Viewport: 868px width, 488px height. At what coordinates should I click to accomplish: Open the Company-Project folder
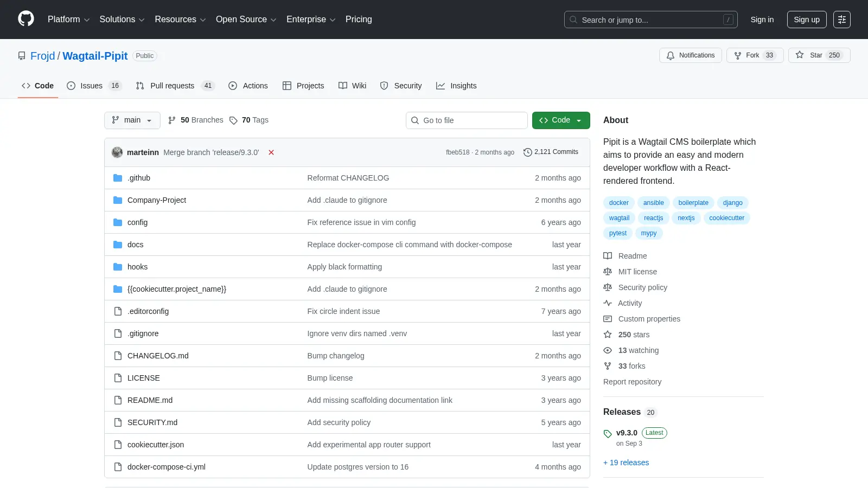(x=157, y=200)
